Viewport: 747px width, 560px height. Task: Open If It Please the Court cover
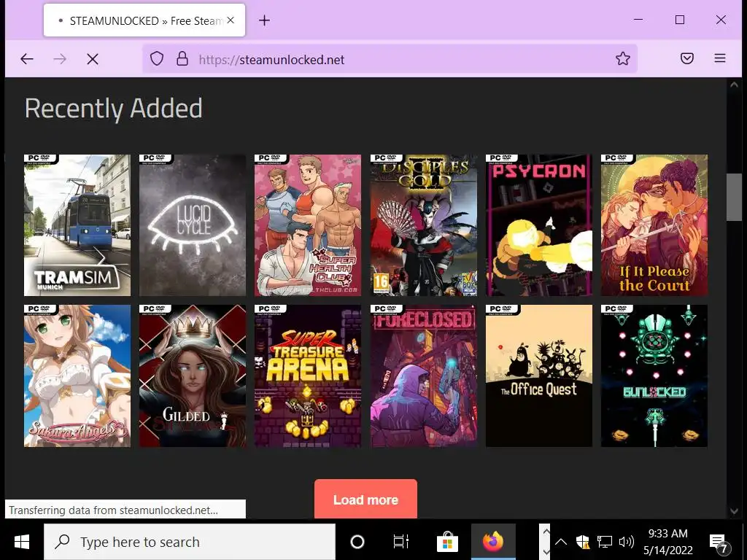(x=654, y=225)
